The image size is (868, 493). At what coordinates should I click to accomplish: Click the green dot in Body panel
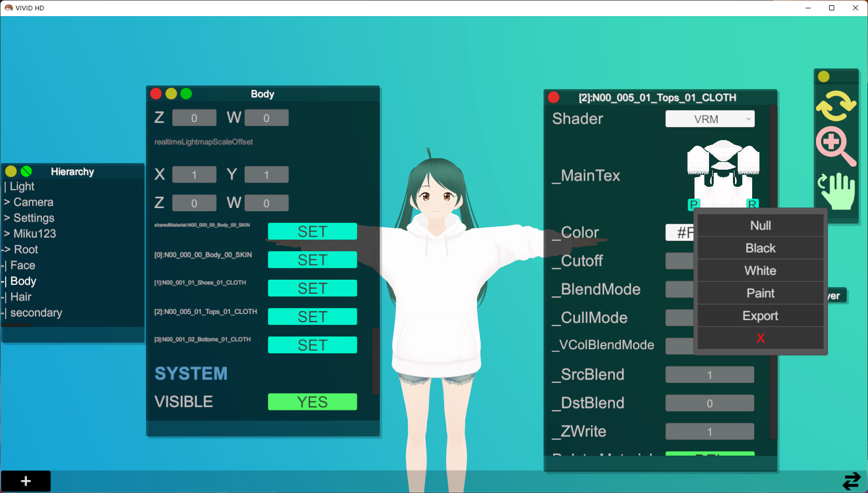[186, 94]
